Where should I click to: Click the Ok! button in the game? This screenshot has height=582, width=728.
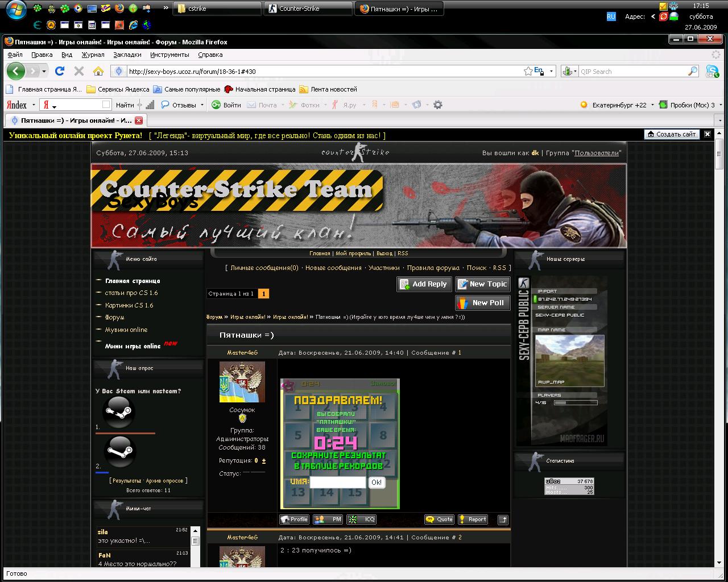coord(377,483)
